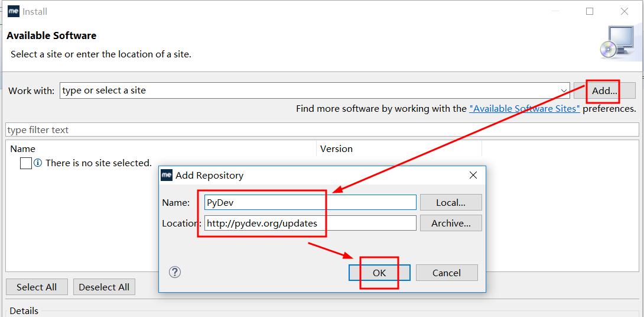644x317 pixels.
Task: Click the Archive... button
Action: point(451,223)
